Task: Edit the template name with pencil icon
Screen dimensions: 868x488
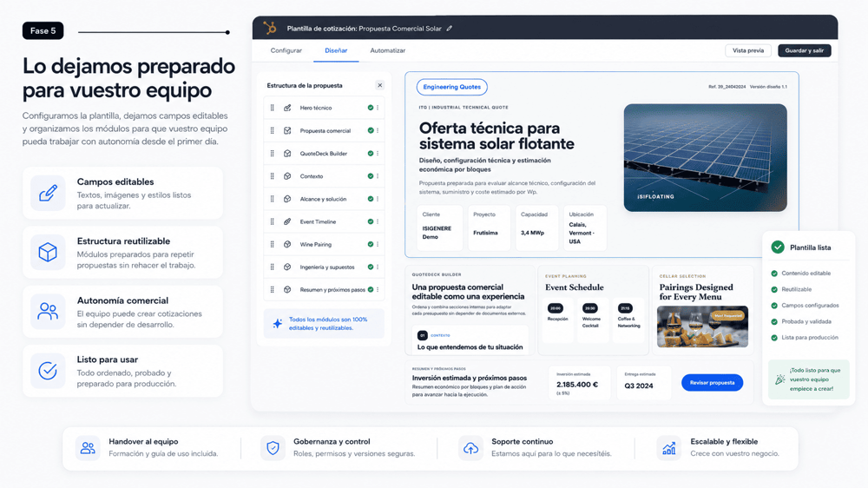Action: [x=450, y=29]
